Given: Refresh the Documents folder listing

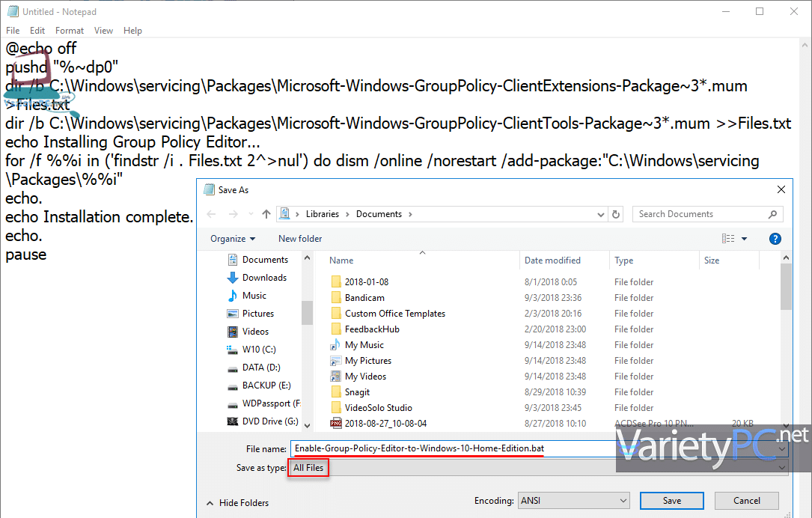Looking at the screenshot, I should click(x=616, y=214).
